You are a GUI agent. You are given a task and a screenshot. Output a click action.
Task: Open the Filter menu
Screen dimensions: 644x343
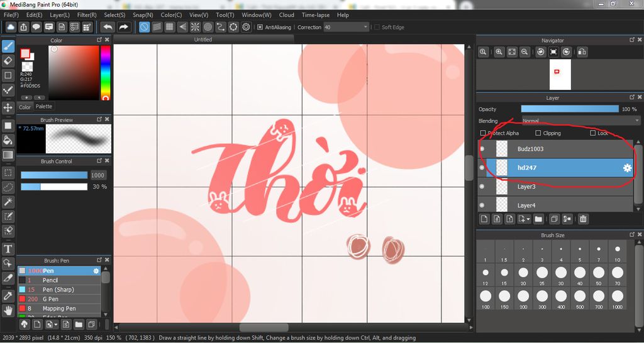coord(87,15)
